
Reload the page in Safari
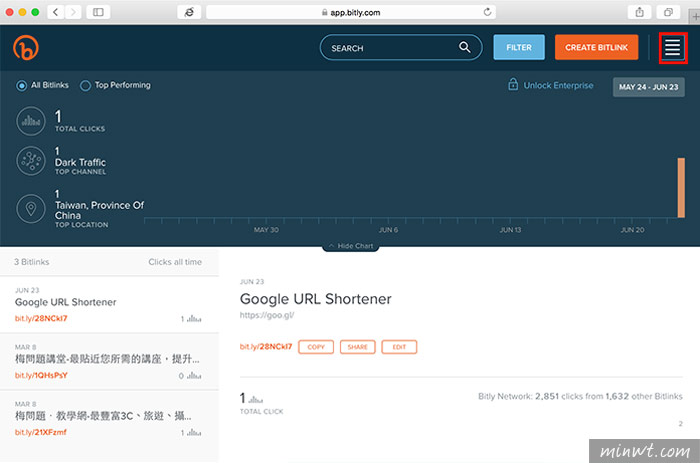click(x=488, y=12)
